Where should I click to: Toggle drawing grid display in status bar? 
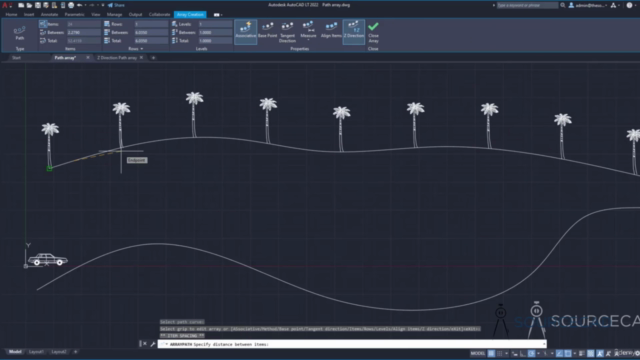point(491,353)
